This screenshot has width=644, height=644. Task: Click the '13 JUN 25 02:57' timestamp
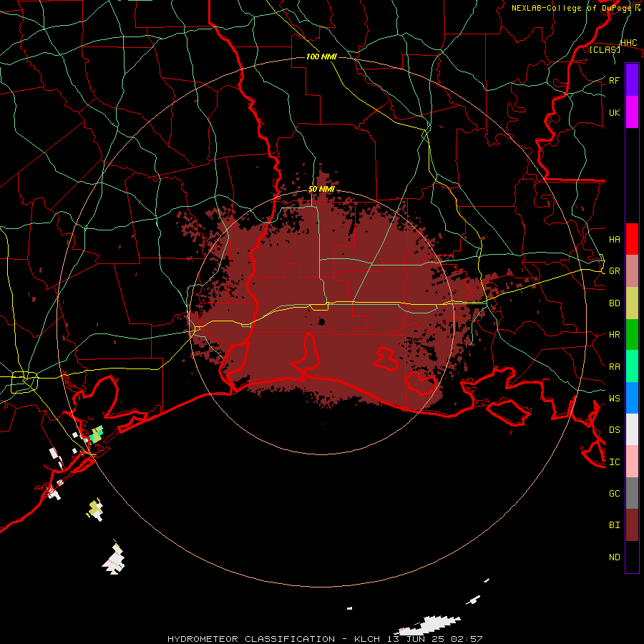(435, 639)
